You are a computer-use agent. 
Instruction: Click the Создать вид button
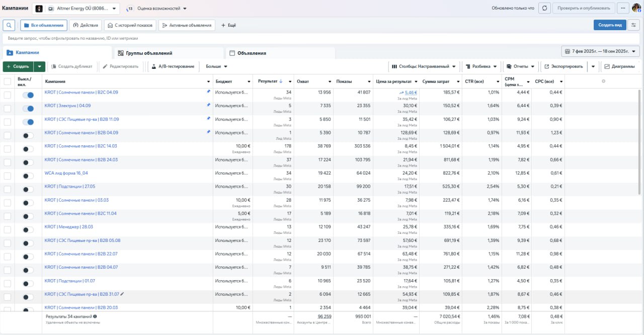(x=609, y=25)
